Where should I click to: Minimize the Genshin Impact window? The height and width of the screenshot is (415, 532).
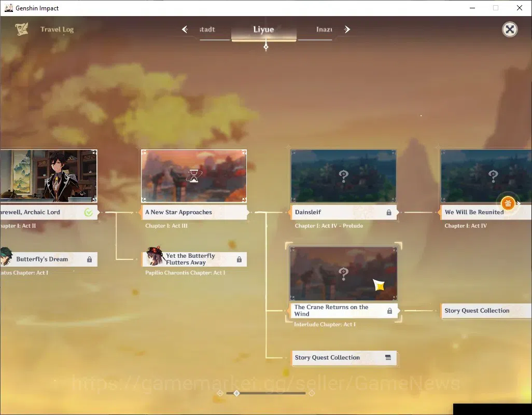[472, 8]
